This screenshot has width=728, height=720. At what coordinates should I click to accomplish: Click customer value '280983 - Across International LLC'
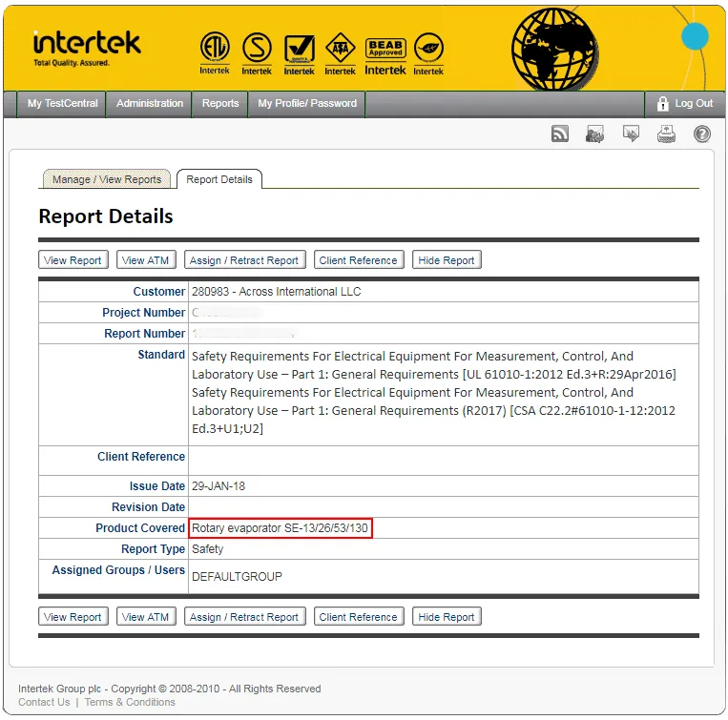tap(277, 292)
